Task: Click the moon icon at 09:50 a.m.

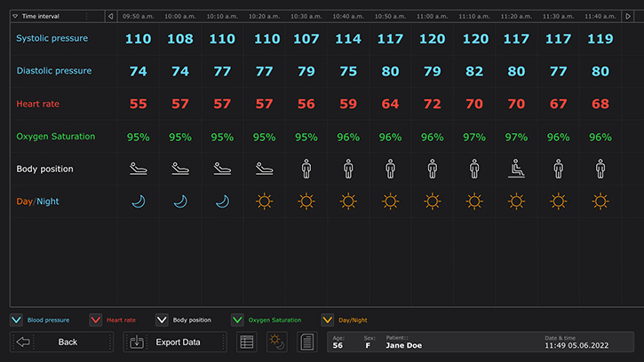Action: pos(138,201)
